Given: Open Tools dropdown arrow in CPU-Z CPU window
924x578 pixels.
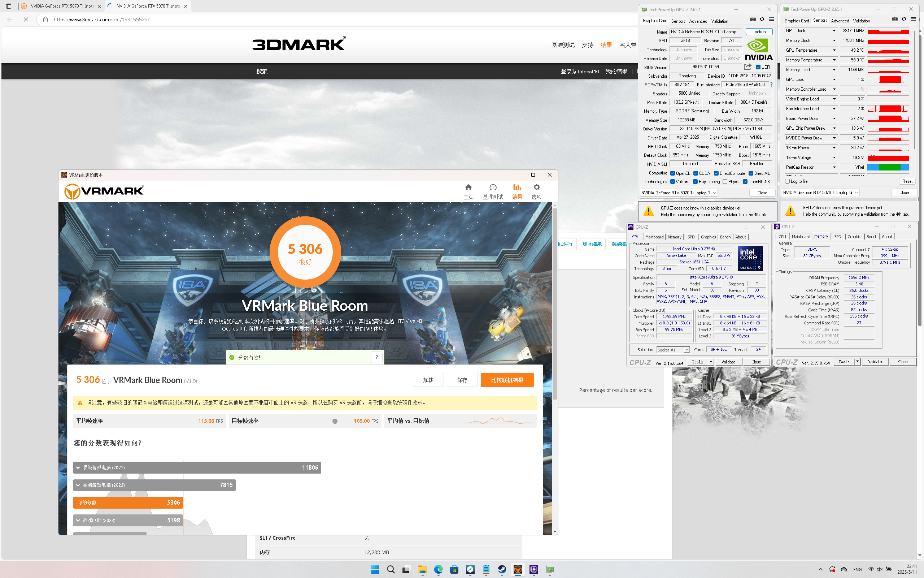Looking at the screenshot, I should (x=711, y=362).
